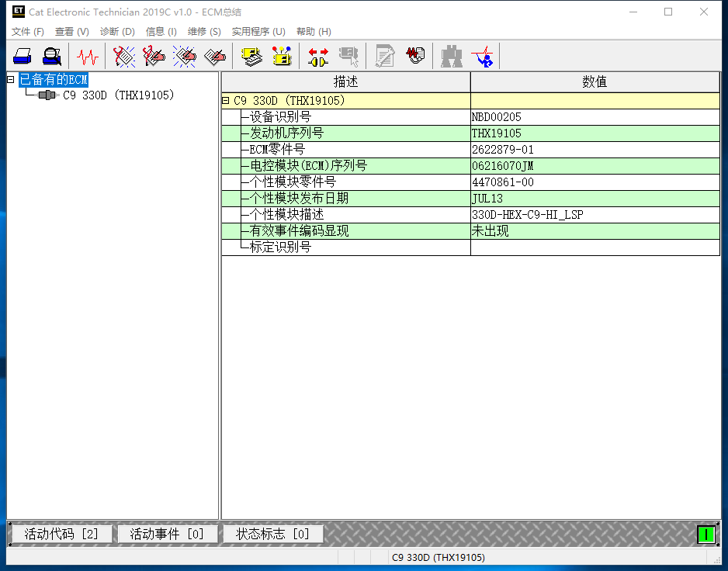Open the 帮助 (H) menu
728x571 pixels.
314,32
